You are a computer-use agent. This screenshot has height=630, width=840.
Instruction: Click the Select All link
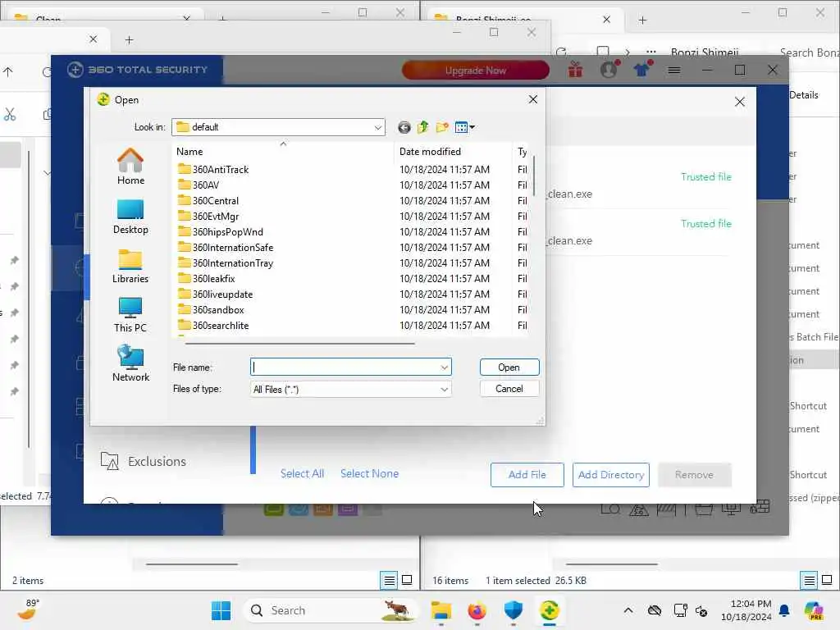pyautogui.click(x=302, y=473)
